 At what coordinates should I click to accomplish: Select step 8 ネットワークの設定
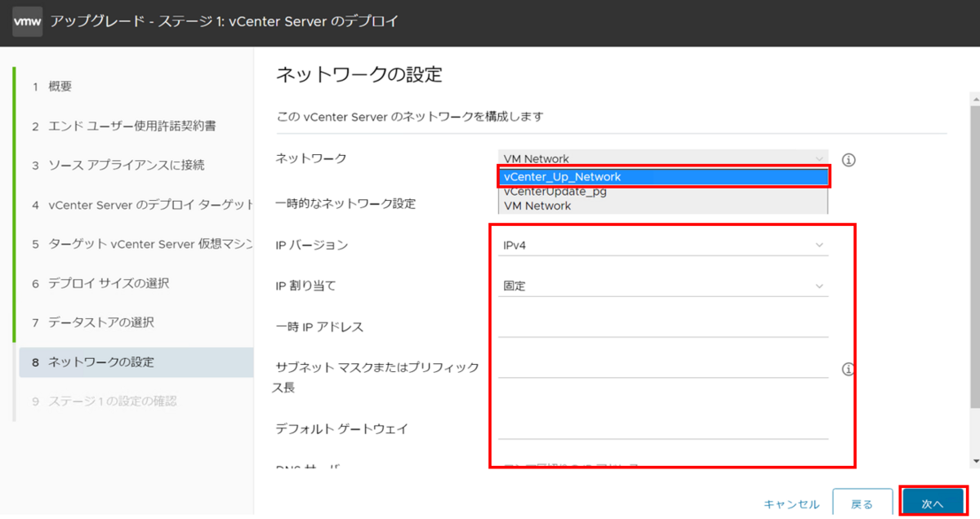136,362
